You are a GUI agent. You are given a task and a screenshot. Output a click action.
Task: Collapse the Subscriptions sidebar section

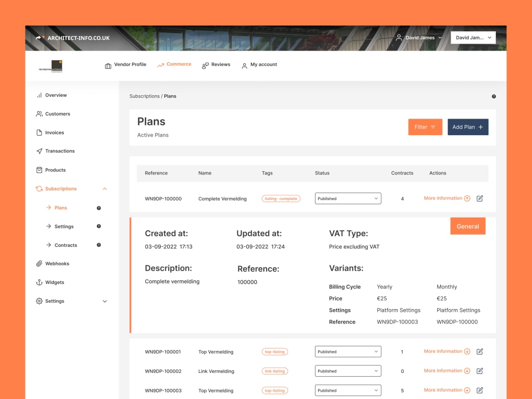coord(105,189)
